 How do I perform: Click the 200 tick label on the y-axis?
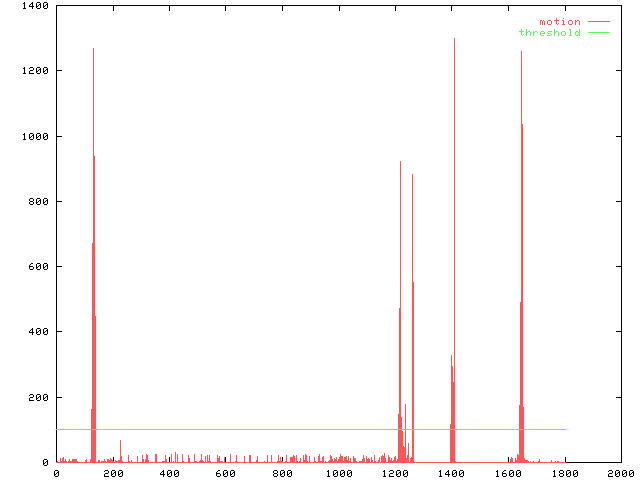point(38,397)
